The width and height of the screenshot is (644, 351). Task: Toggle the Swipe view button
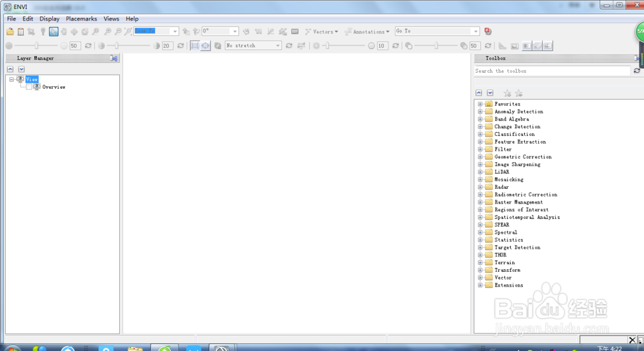pos(548,46)
